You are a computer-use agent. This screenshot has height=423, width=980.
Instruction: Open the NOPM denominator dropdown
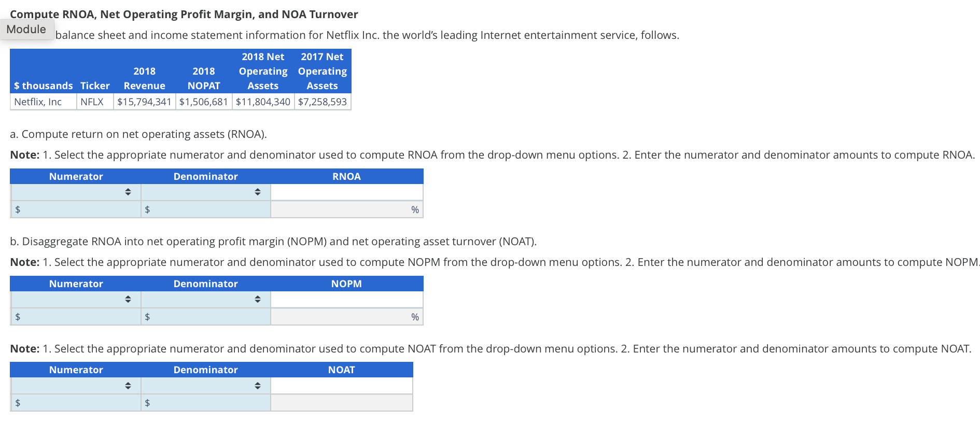[205, 300]
